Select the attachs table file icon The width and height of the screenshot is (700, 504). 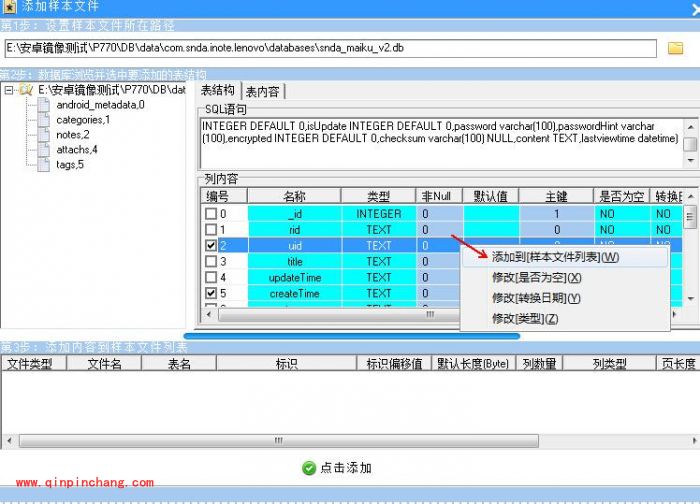click(x=43, y=150)
